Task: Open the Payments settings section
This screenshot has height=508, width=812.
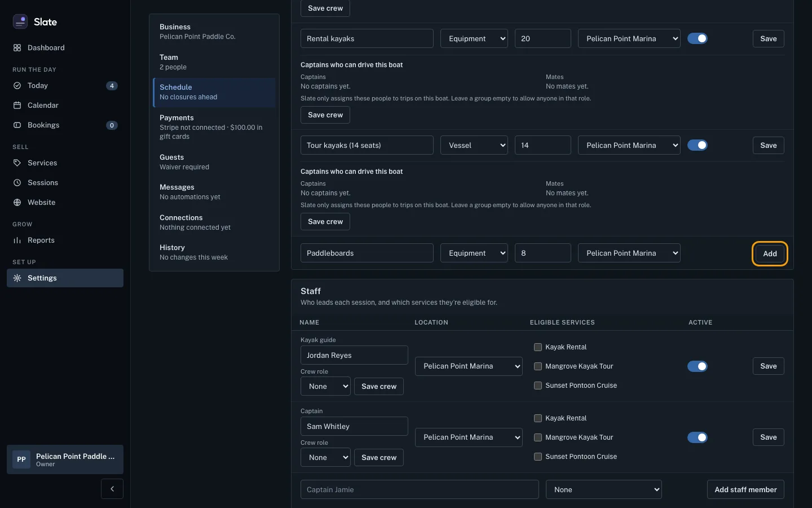Action: pos(214,127)
